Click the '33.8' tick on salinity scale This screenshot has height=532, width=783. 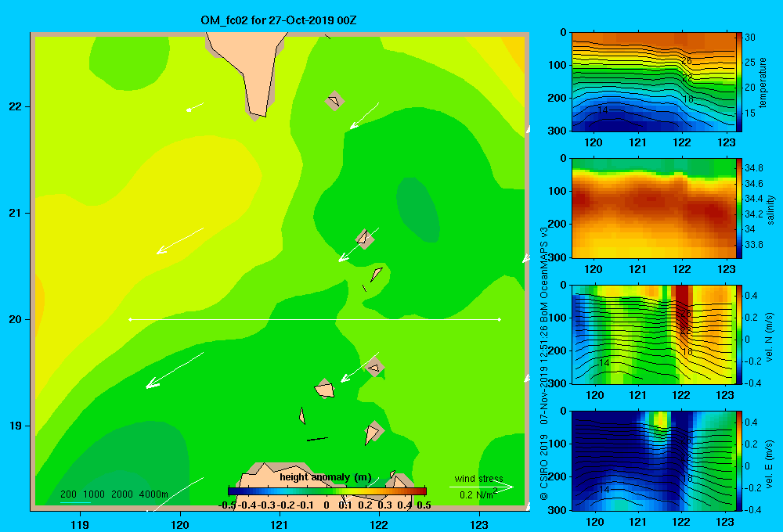[754, 245]
